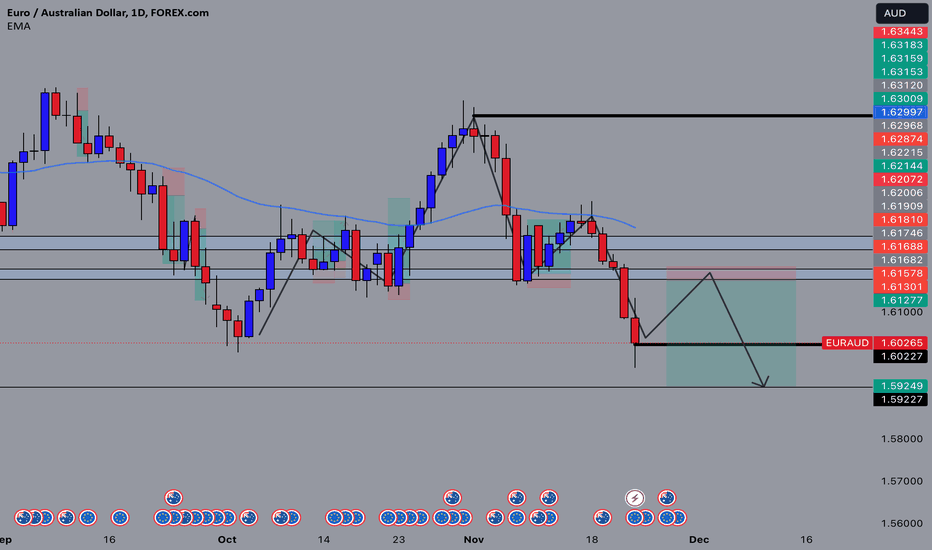Select the red 1.61301 price label
The height and width of the screenshot is (550, 932).
(x=902, y=287)
